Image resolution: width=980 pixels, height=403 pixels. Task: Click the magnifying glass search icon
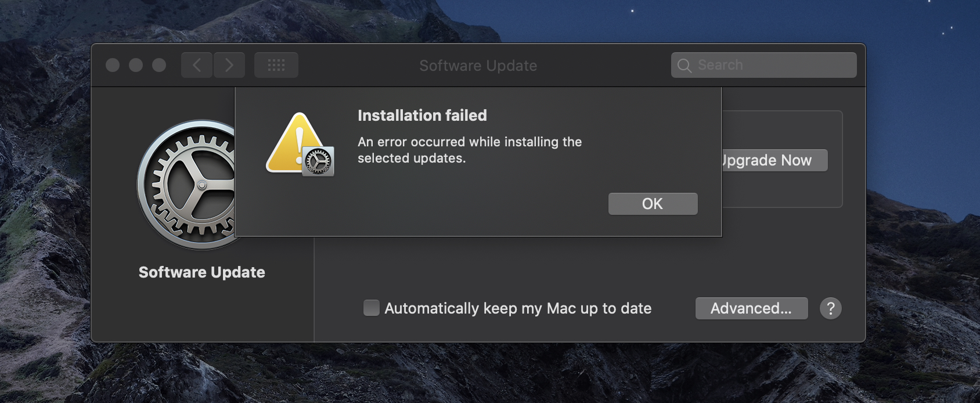(684, 66)
